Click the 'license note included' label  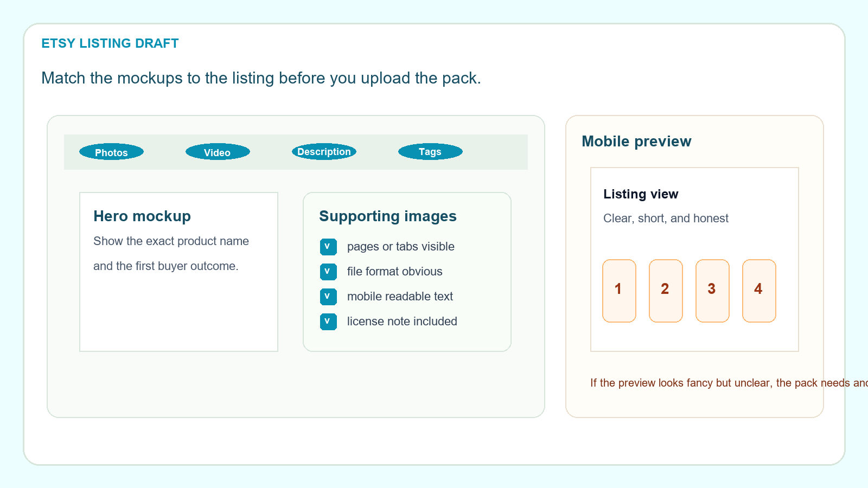click(x=402, y=322)
